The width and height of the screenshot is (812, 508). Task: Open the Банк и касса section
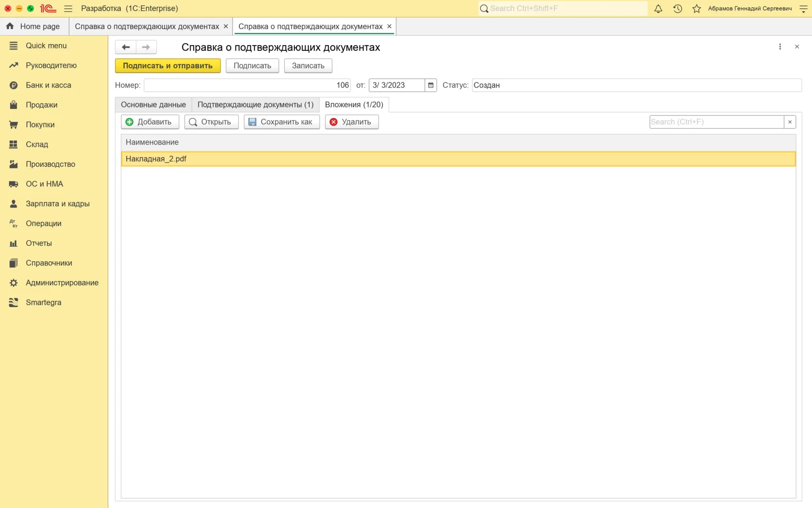[48, 85]
